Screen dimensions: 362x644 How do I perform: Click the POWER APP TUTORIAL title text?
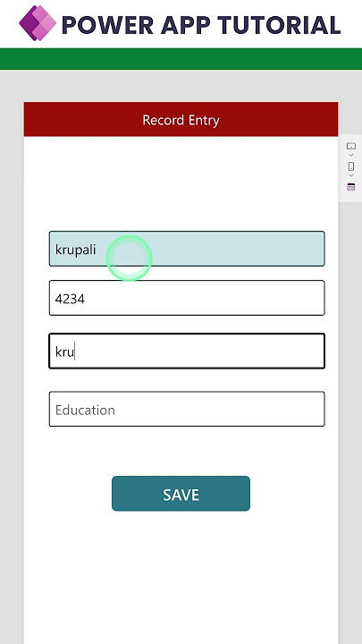[201, 25]
